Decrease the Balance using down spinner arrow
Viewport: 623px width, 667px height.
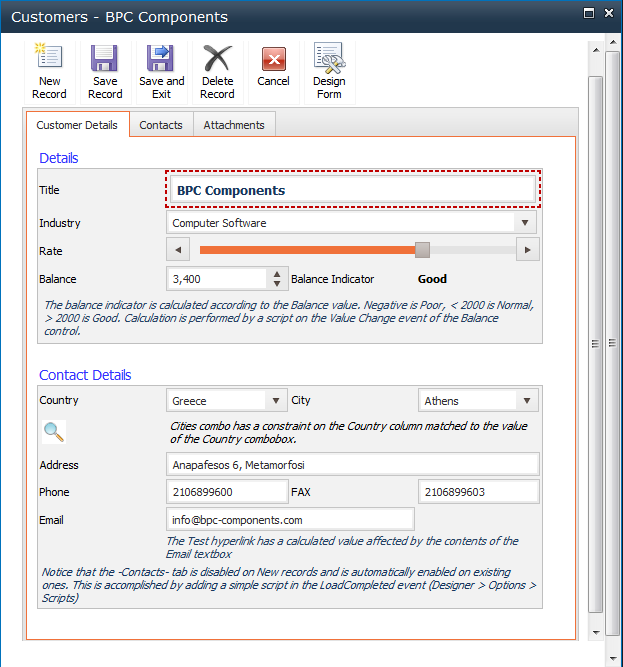pyautogui.click(x=277, y=284)
